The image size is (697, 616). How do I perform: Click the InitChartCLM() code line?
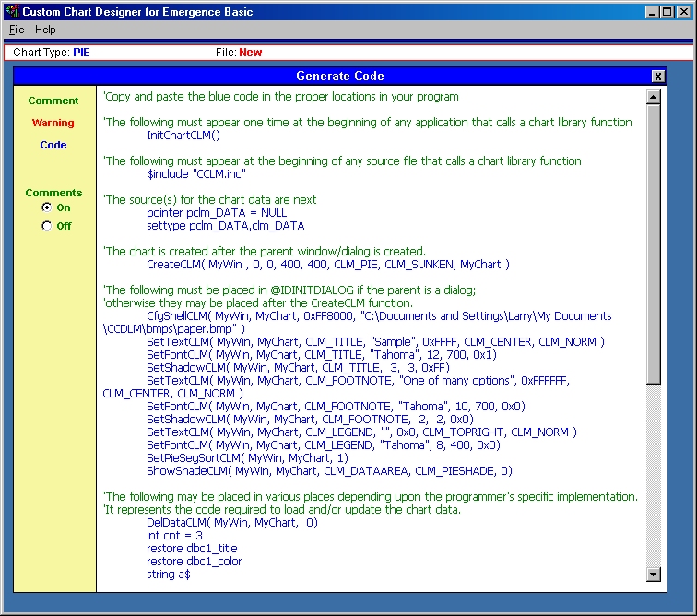click(183, 135)
